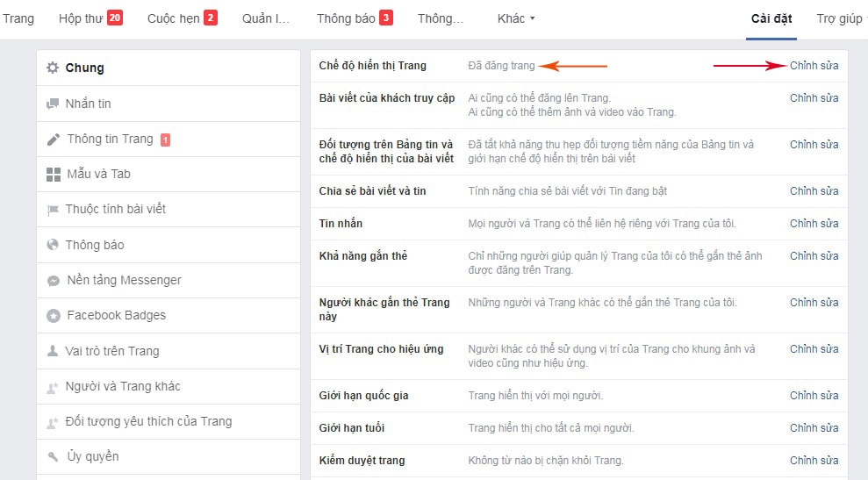The height and width of the screenshot is (480, 868).
Task: Click text 'Không từ nào bị chặn khỏi Trang.'
Action: pyautogui.click(x=546, y=461)
